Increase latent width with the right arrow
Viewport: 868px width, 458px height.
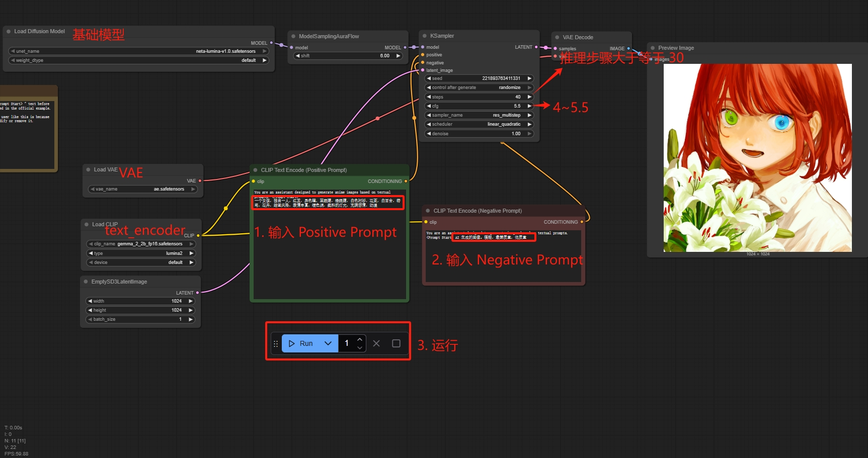(191, 301)
